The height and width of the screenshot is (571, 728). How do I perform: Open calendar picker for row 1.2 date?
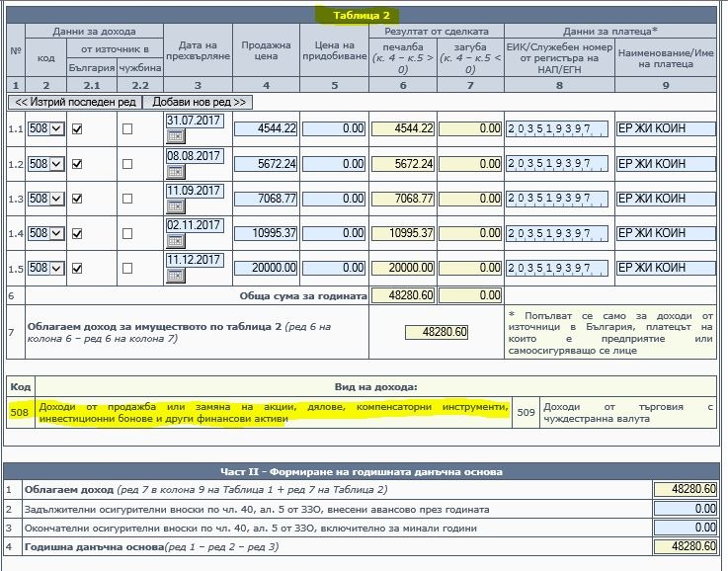[175, 171]
